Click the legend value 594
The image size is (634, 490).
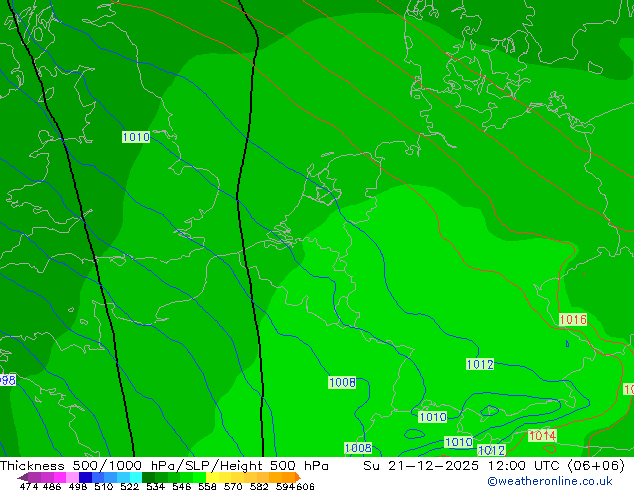[x=285, y=486]
